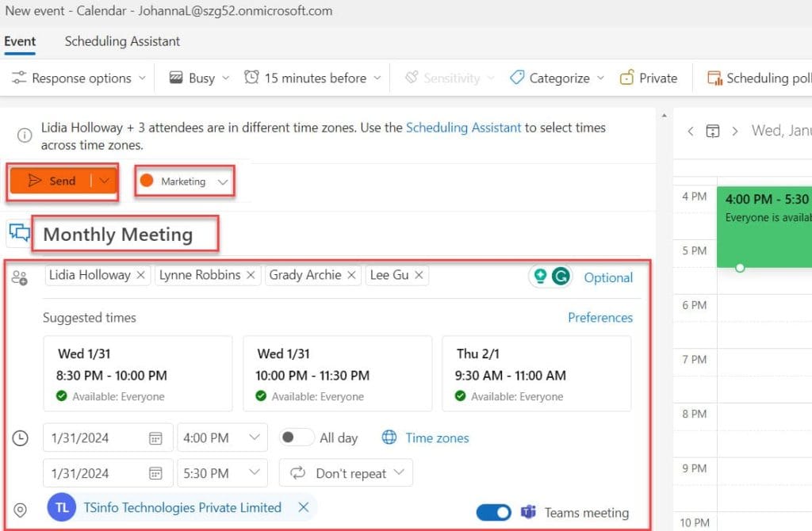Click the 6 PM time slot label
The image size is (812, 531).
point(694,305)
